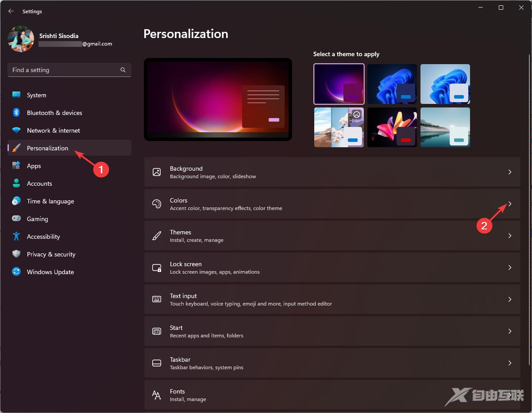Click the Apps icon in sidebar
The width and height of the screenshot is (532, 413).
[16, 166]
